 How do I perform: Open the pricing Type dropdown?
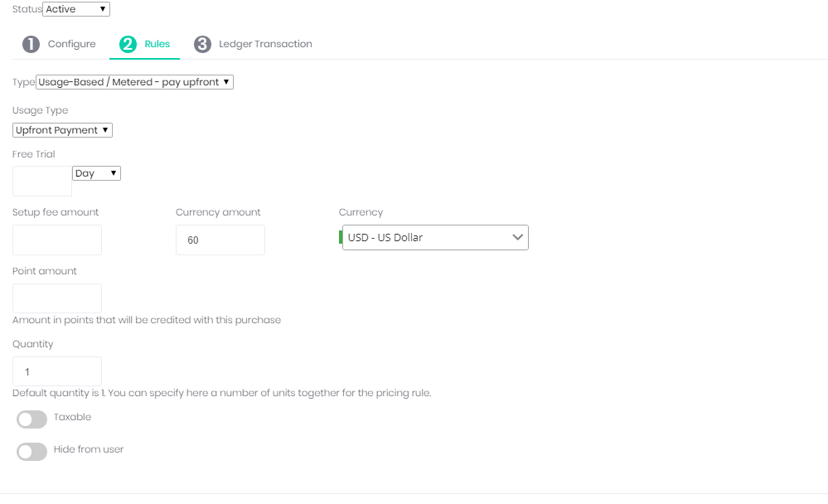[135, 82]
